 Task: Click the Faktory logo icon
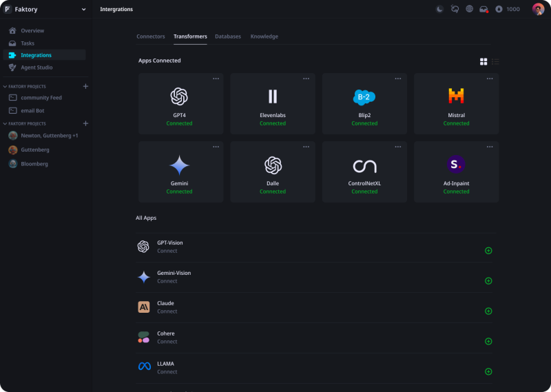coord(8,9)
